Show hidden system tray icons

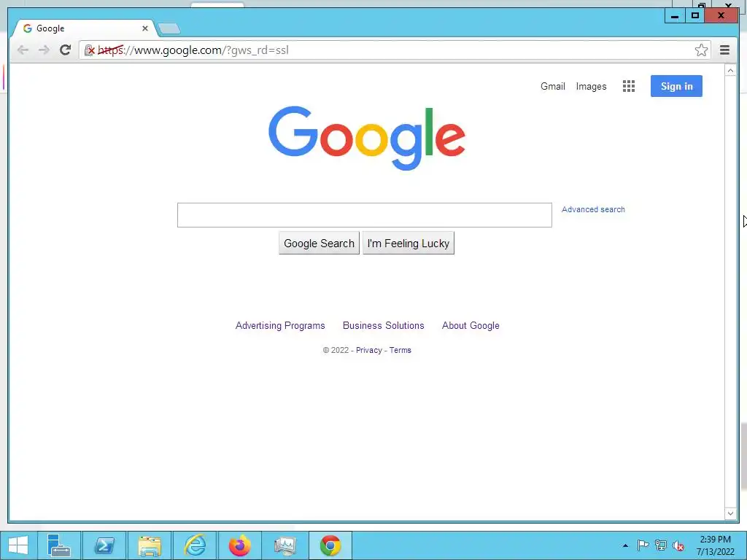pyautogui.click(x=625, y=545)
